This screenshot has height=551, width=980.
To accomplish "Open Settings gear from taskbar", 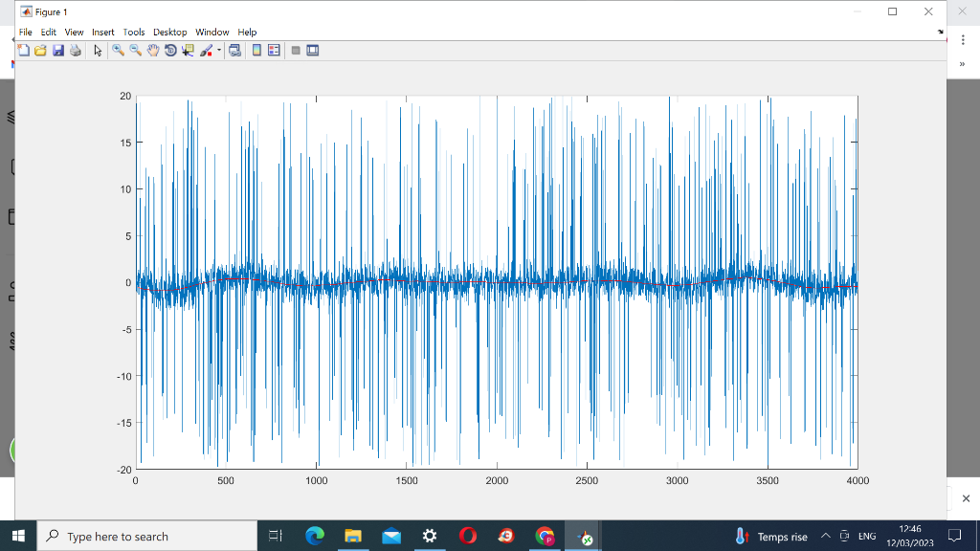I will tap(430, 536).
